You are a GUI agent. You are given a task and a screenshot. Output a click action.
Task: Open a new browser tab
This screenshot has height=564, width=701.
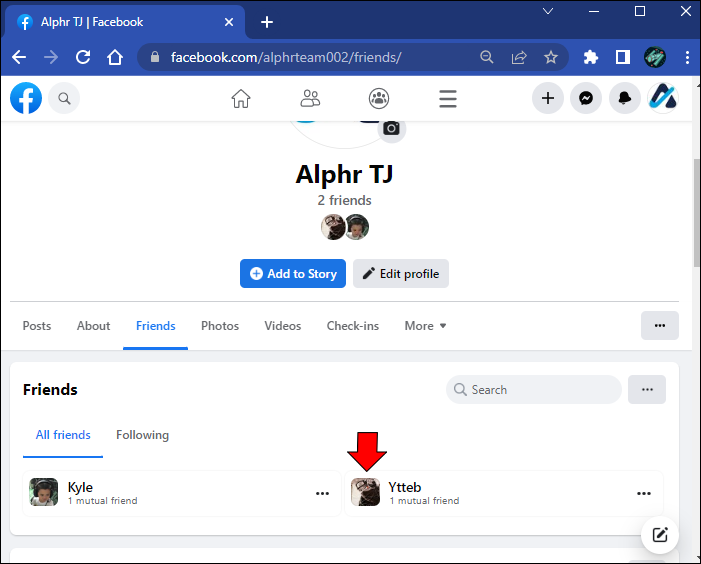267,22
